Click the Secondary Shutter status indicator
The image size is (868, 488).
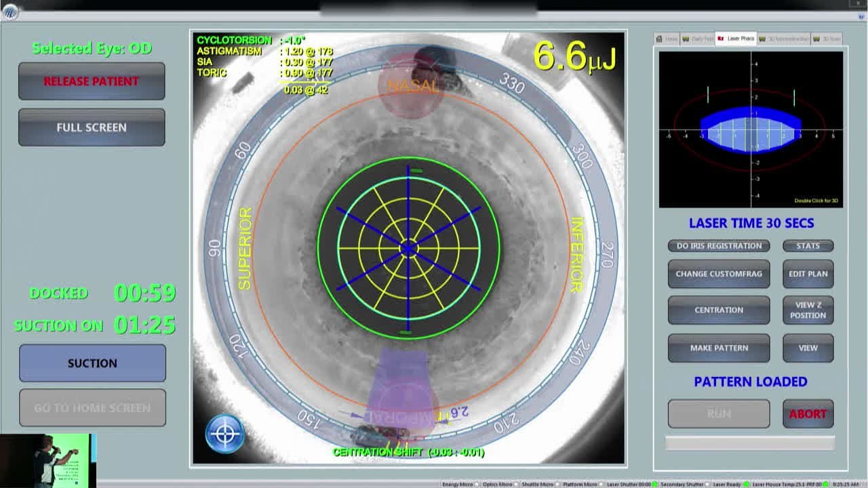point(707,484)
